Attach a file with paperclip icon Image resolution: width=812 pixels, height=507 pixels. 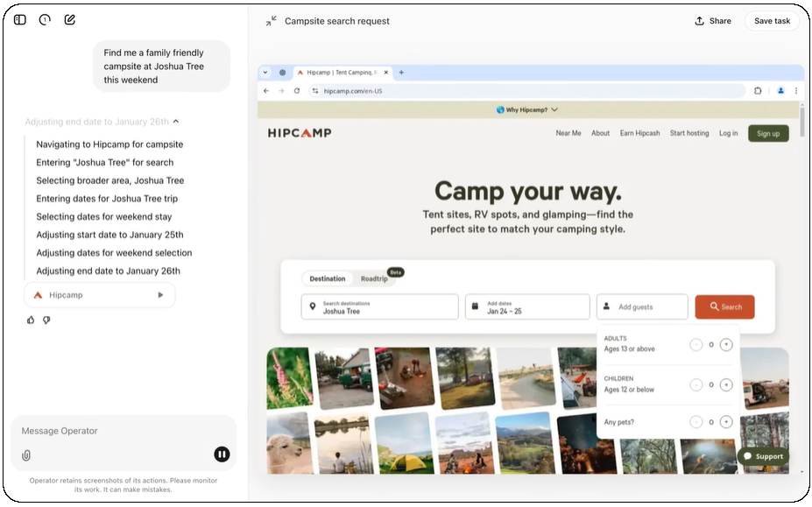point(26,454)
